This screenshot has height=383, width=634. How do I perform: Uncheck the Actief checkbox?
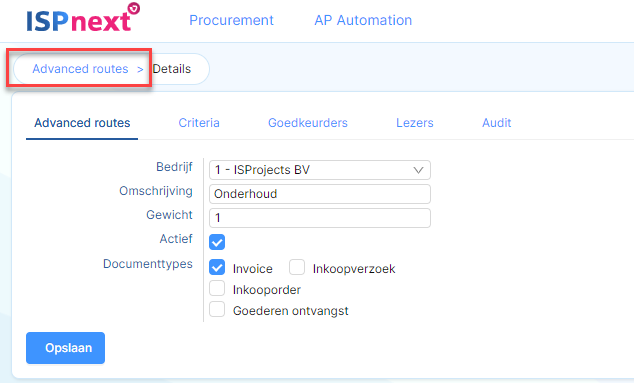pyautogui.click(x=217, y=242)
